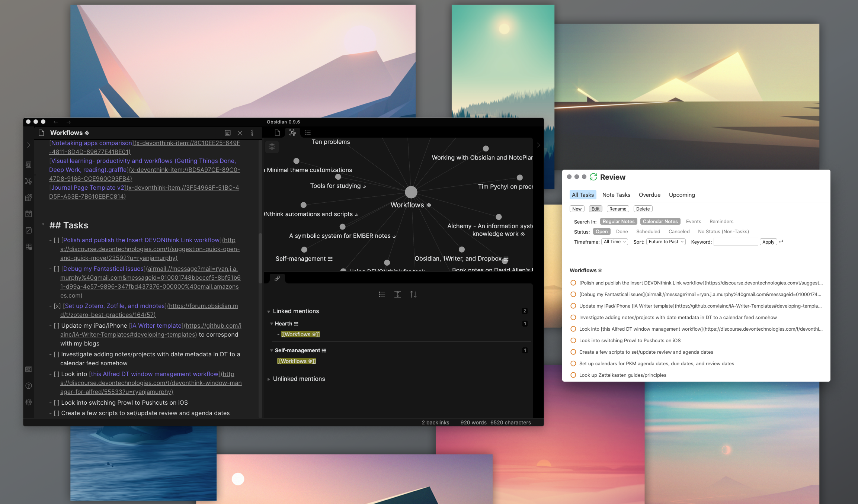Collapse the right sidebar chevron
Image resolution: width=858 pixels, height=504 pixels.
(538, 145)
